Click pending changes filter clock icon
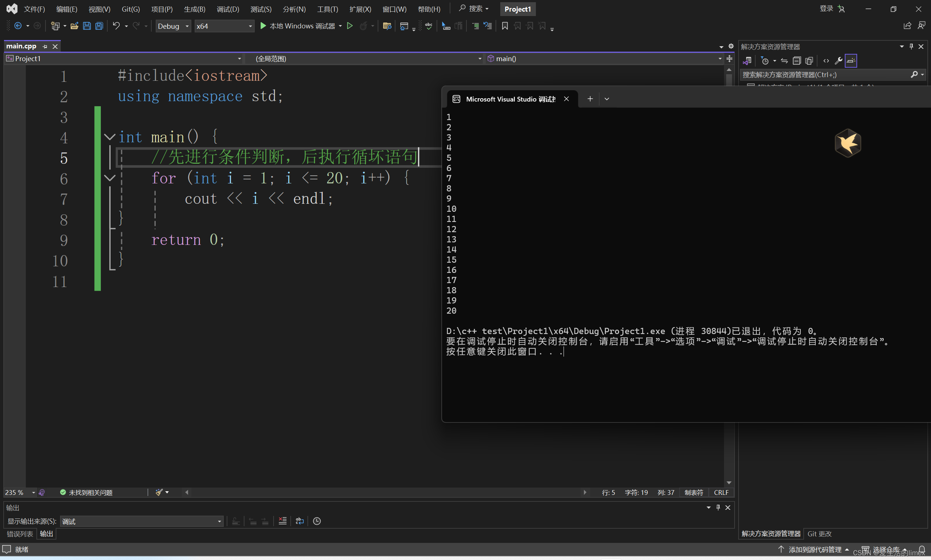This screenshot has height=560, width=931. click(765, 60)
